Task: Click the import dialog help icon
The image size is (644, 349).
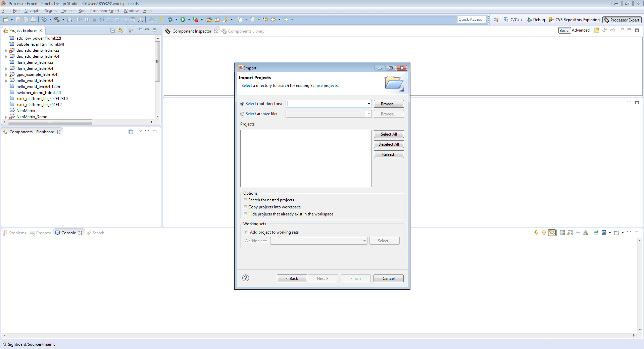Action: (246, 278)
